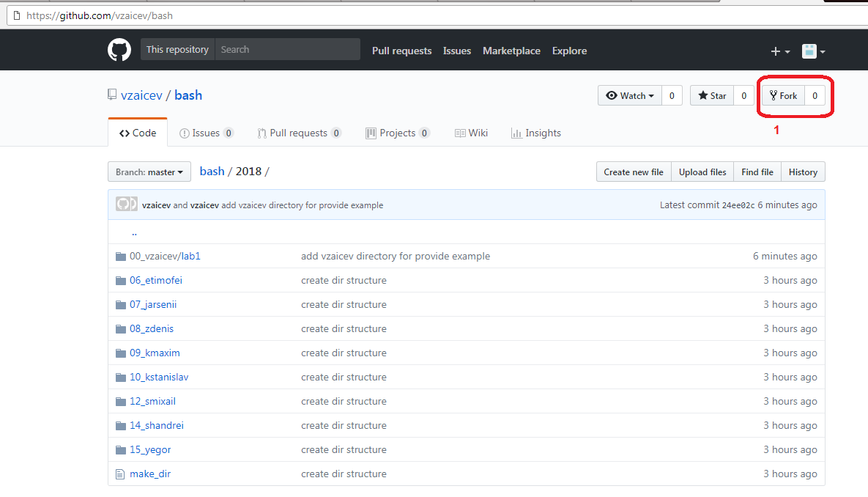868x497 pixels.
Task: Open the plus create-new dropdown
Action: [780, 51]
